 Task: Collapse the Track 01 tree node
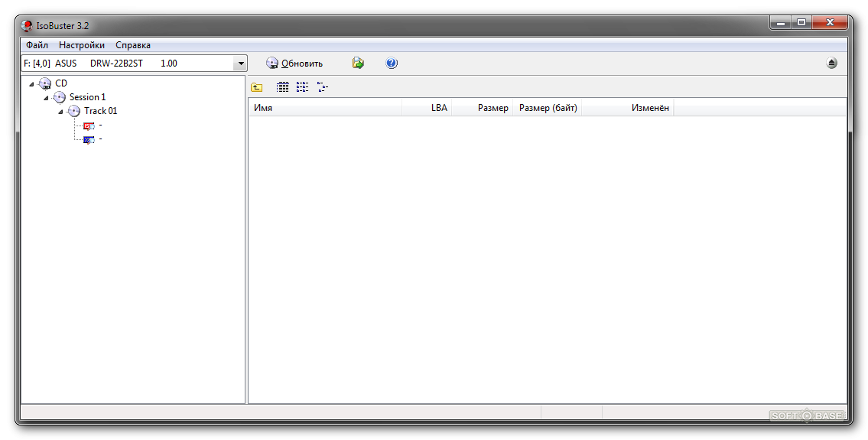(x=60, y=112)
